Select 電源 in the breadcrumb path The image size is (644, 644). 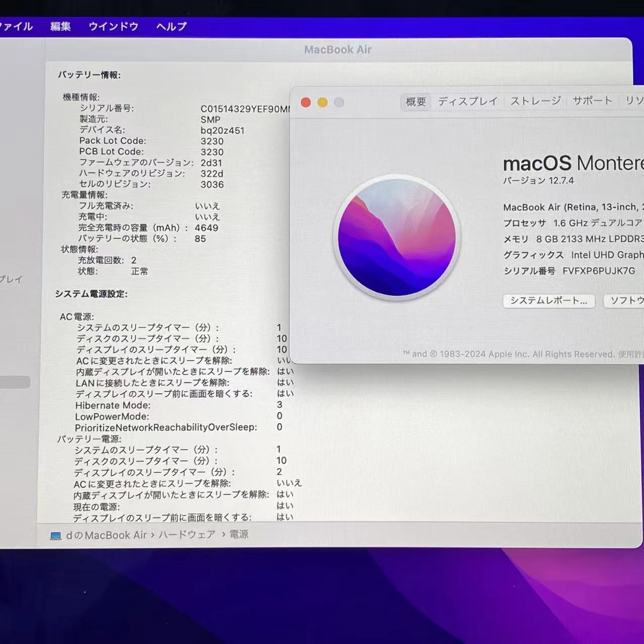[238, 534]
